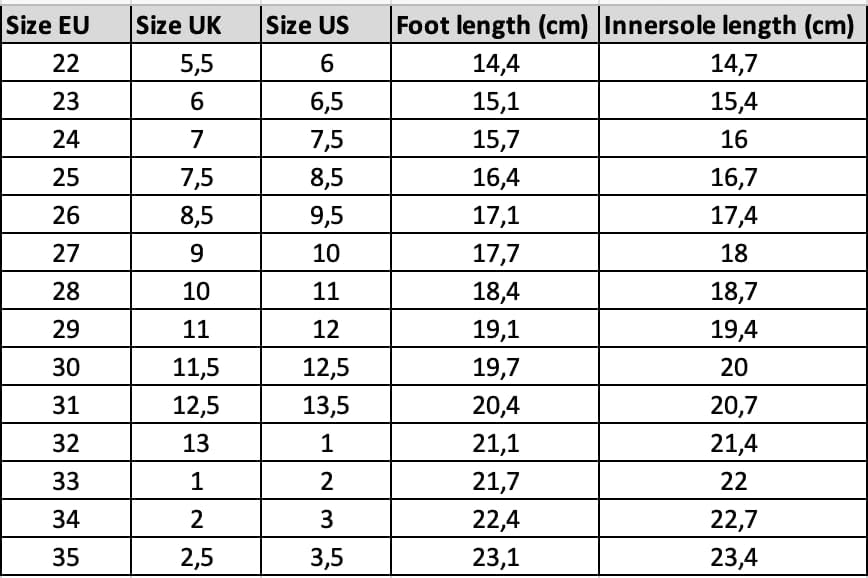Image resolution: width=868 pixels, height=578 pixels.
Task: Click the Innersole length (cm) header
Action: coord(733,24)
